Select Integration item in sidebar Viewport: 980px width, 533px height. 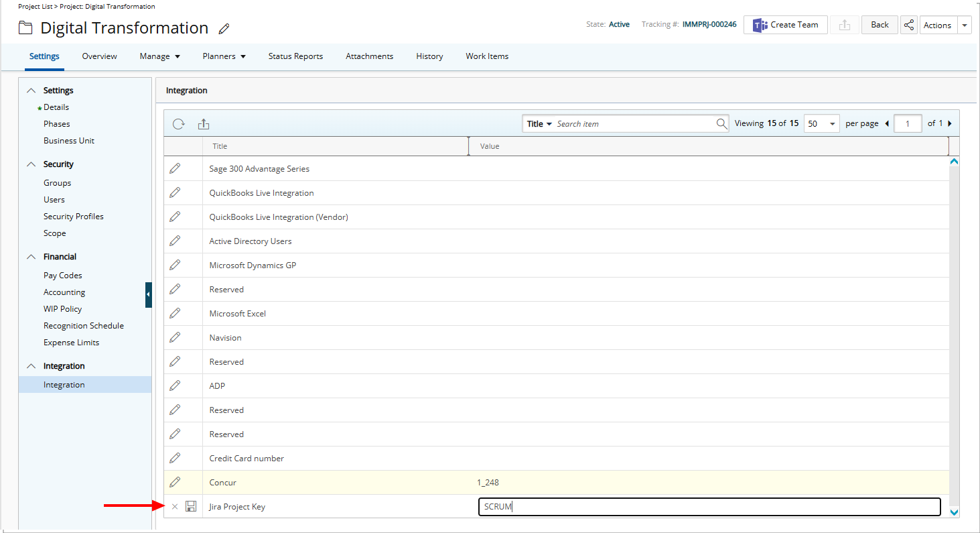(x=85, y=385)
